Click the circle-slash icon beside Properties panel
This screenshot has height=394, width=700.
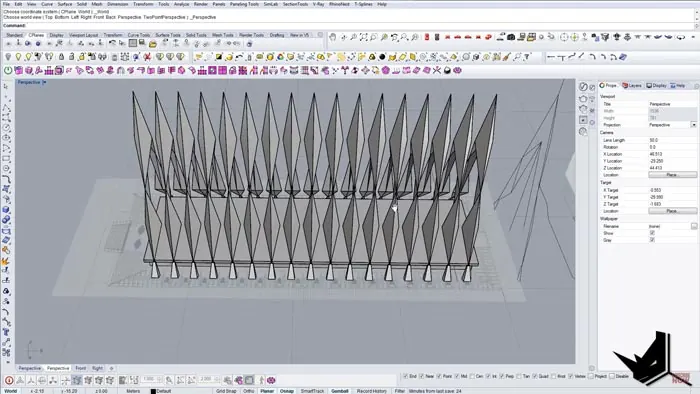coord(583,87)
